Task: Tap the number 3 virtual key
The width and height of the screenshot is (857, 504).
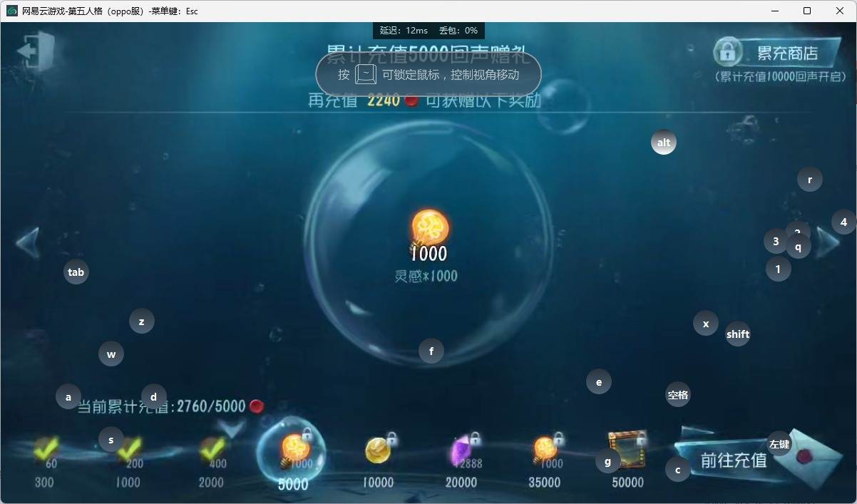Action: tap(776, 241)
